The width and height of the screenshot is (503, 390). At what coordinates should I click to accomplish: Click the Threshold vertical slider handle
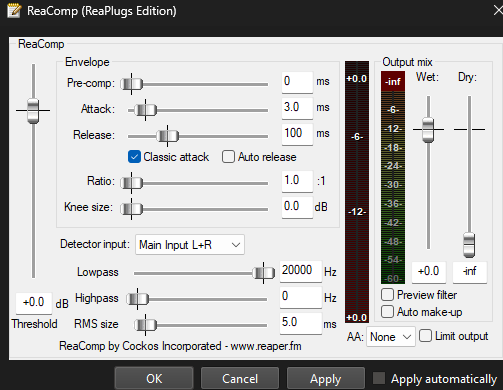33,111
